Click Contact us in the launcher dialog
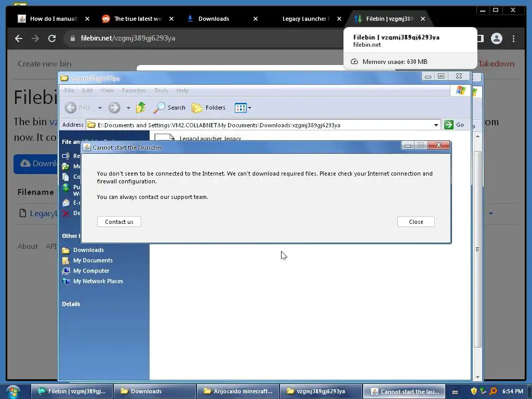 (x=119, y=221)
